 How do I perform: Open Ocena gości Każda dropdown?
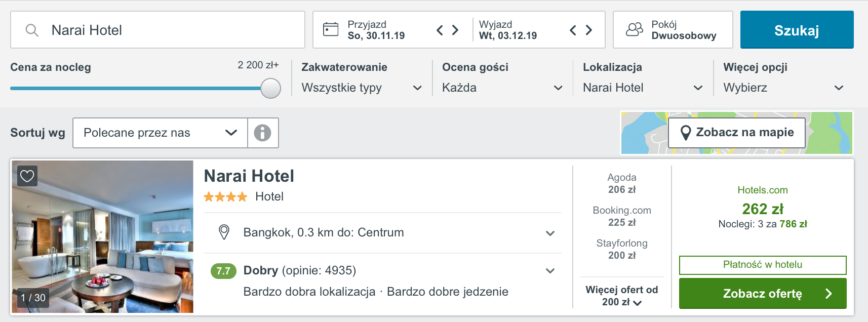502,88
